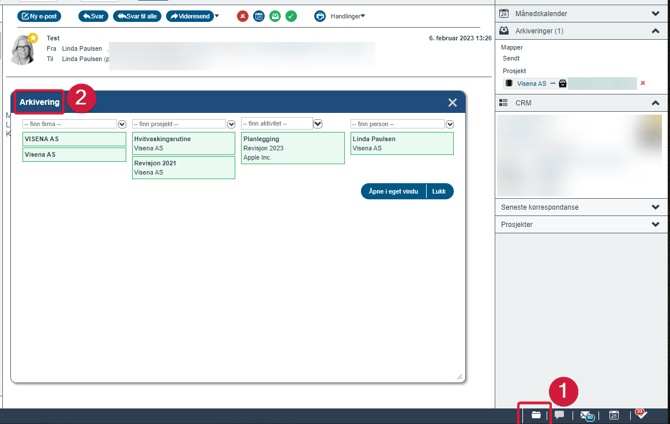
Task: Click the green checkmark icon in toolbar
Action: pyautogui.click(x=291, y=16)
